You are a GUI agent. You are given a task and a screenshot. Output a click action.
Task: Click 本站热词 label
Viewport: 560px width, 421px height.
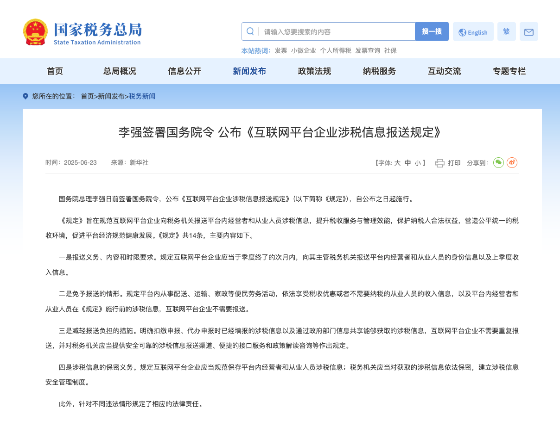pos(256,51)
